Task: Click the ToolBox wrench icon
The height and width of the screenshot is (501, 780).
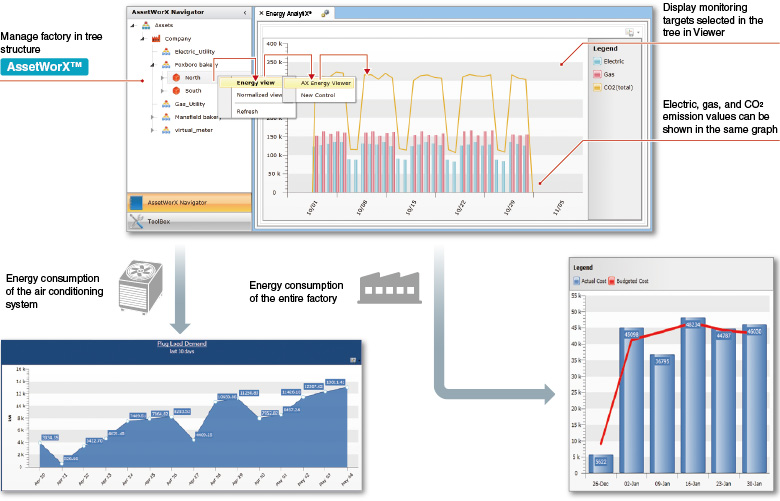Action: click(x=137, y=221)
